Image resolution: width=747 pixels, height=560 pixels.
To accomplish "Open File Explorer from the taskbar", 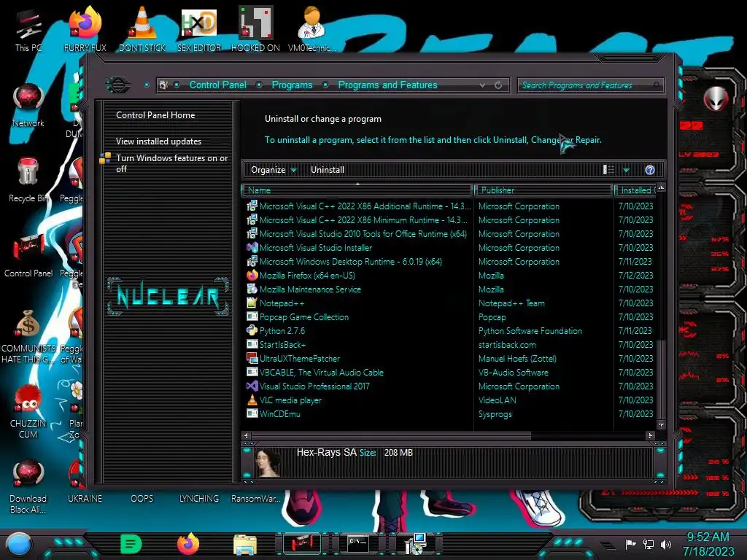I will (x=245, y=544).
